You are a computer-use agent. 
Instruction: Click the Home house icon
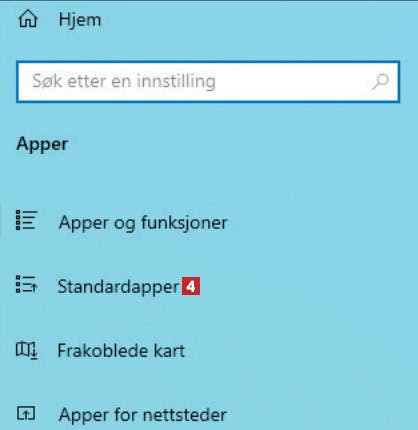pos(28,19)
